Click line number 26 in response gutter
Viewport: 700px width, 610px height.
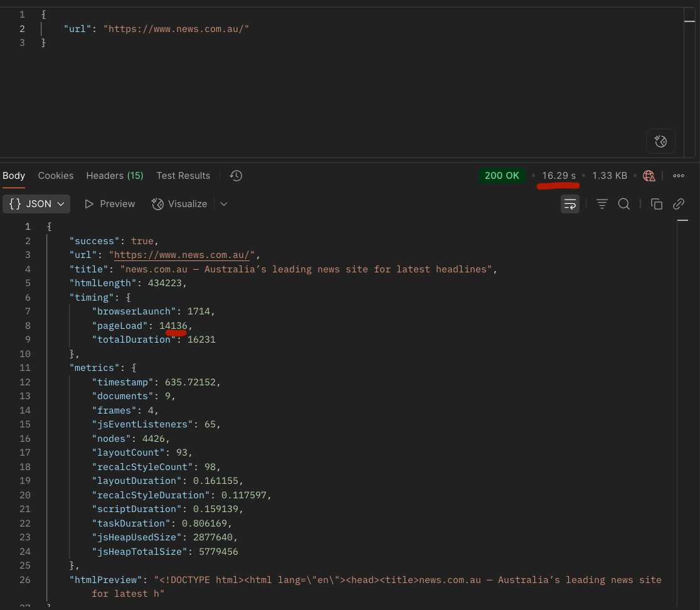click(x=25, y=580)
